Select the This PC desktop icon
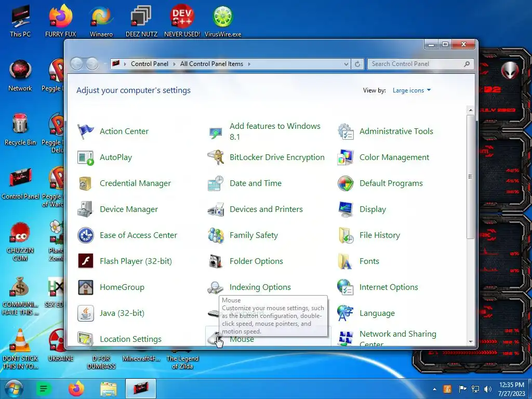 (x=20, y=20)
